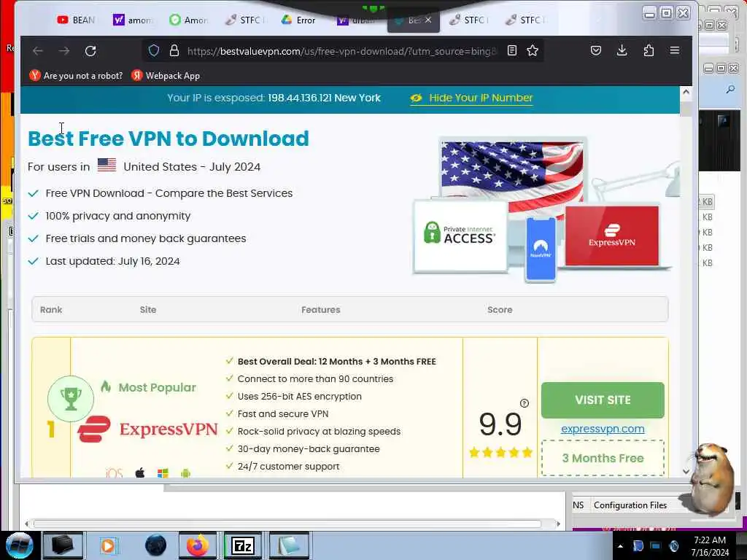The height and width of the screenshot is (560, 747).
Task: Show hidden system tray icons arrow
Action: tap(620, 546)
